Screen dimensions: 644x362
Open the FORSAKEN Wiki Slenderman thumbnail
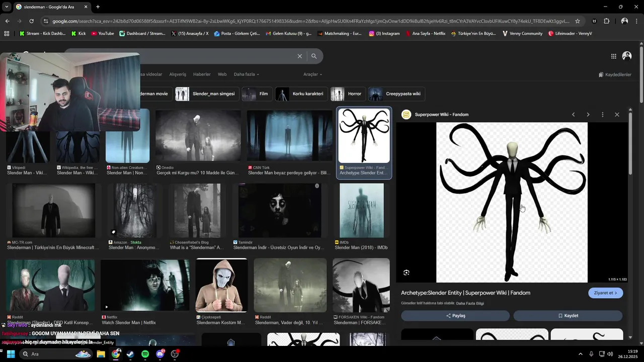(x=361, y=285)
